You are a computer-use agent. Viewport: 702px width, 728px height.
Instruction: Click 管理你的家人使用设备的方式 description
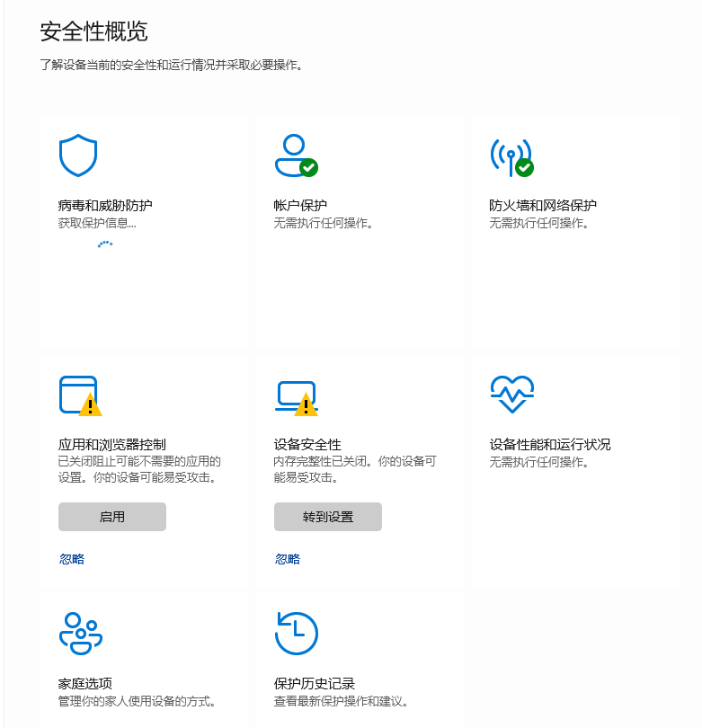(x=137, y=701)
